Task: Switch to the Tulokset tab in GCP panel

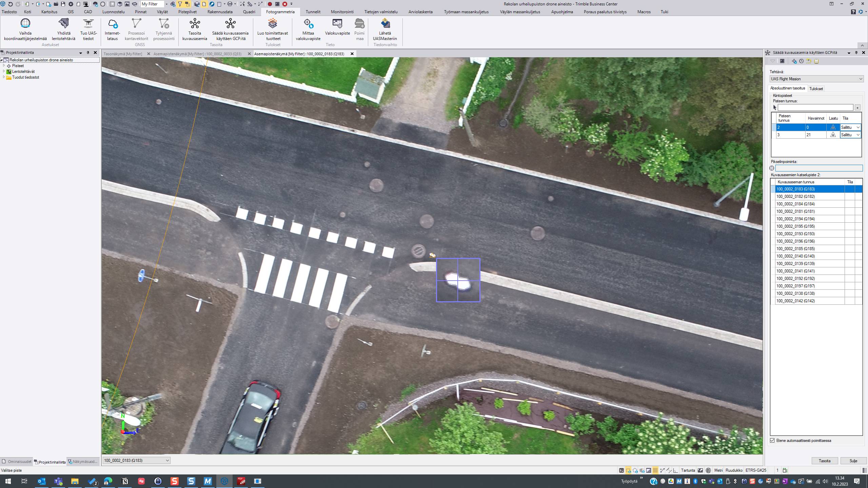Action: pyautogui.click(x=816, y=89)
